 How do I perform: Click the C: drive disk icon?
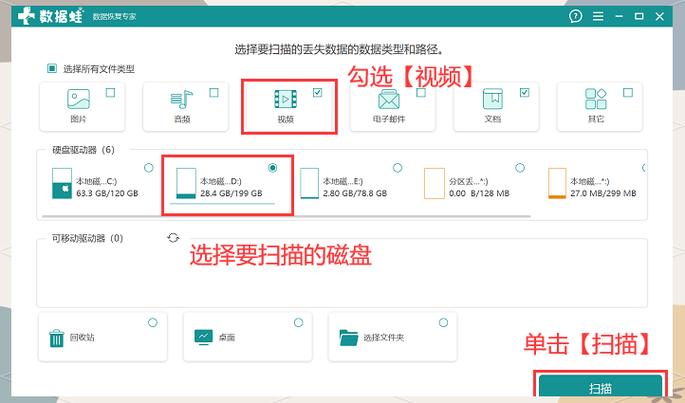point(62,184)
